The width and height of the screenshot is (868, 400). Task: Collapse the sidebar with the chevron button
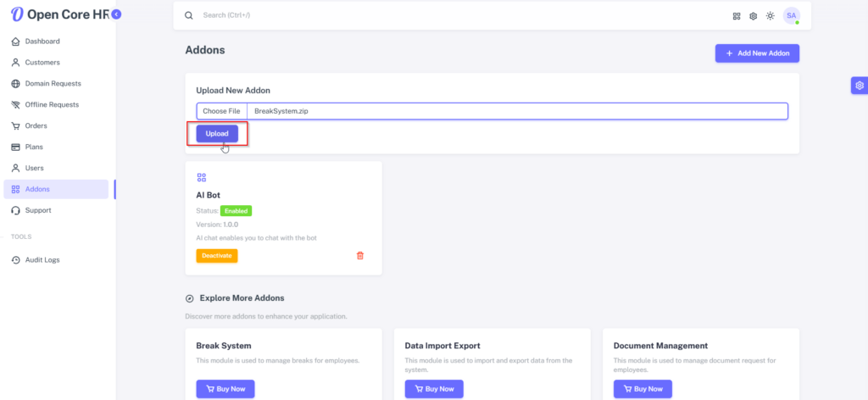point(116,14)
